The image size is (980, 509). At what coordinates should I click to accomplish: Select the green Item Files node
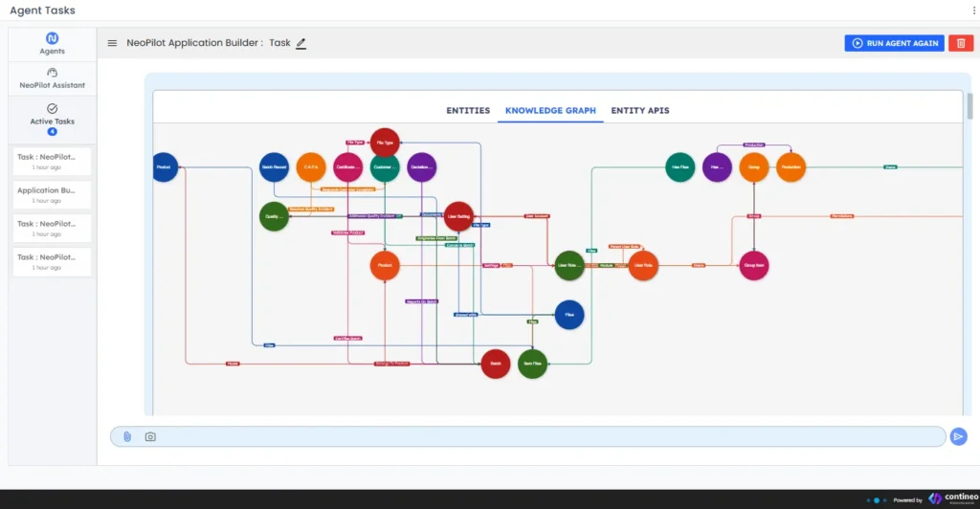pyautogui.click(x=532, y=364)
